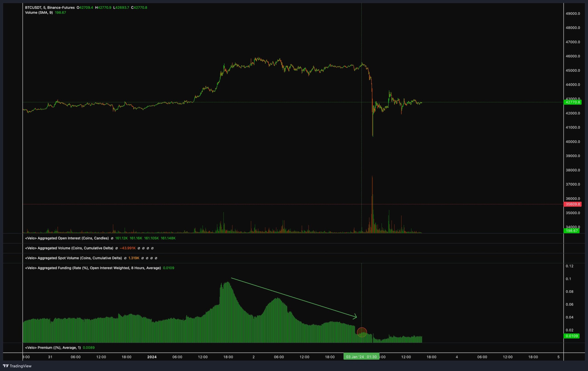
Task: Click the Volume SMA 9 indicator legend
Action: [x=39, y=12]
